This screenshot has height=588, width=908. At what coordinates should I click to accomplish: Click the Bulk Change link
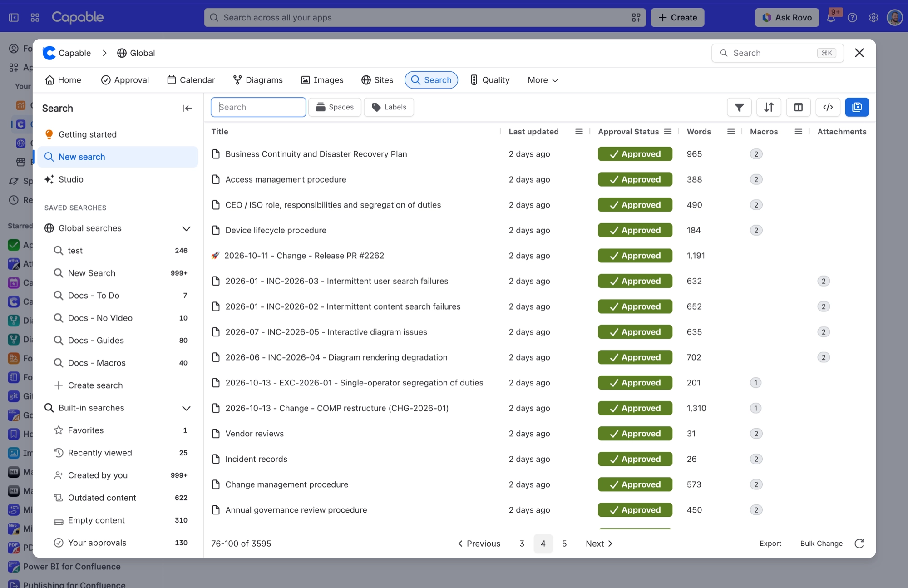(821, 544)
